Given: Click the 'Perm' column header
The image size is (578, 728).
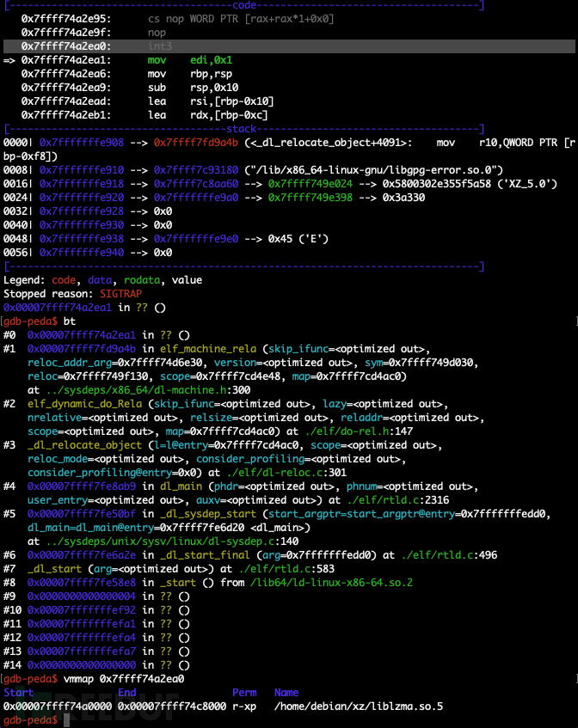Looking at the screenshot, I should (244, 693).
